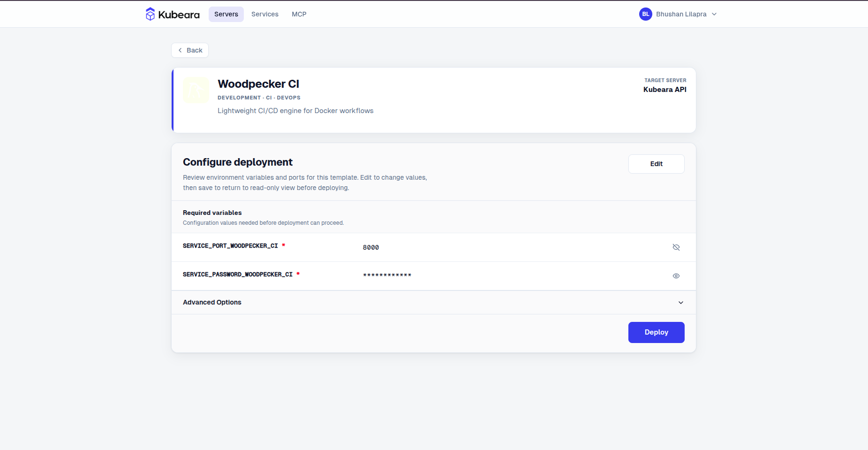Expand the Advanced Options section
868x450 pixels.
point(434,302)
